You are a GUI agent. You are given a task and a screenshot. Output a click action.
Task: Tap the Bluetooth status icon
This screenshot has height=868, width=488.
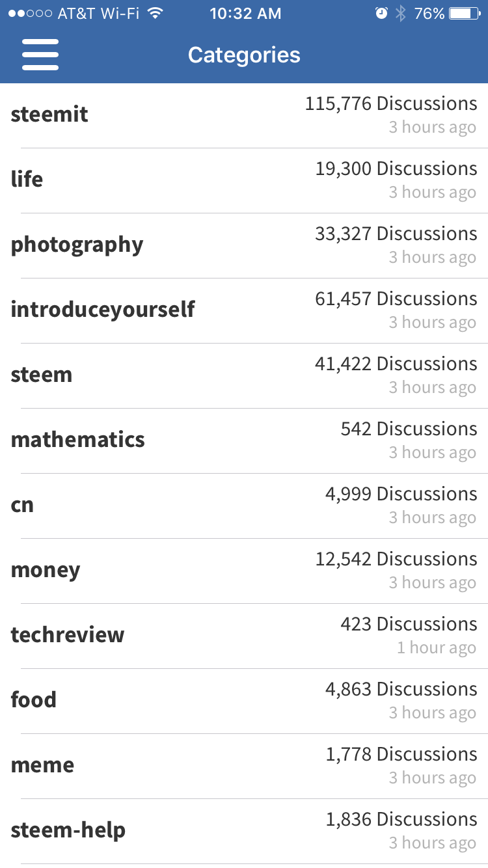[401, 13]
